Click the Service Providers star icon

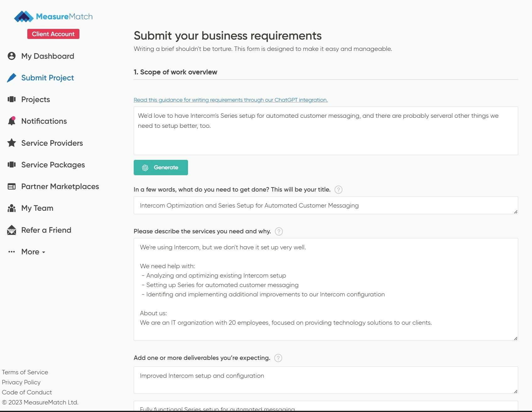point(12,143)
